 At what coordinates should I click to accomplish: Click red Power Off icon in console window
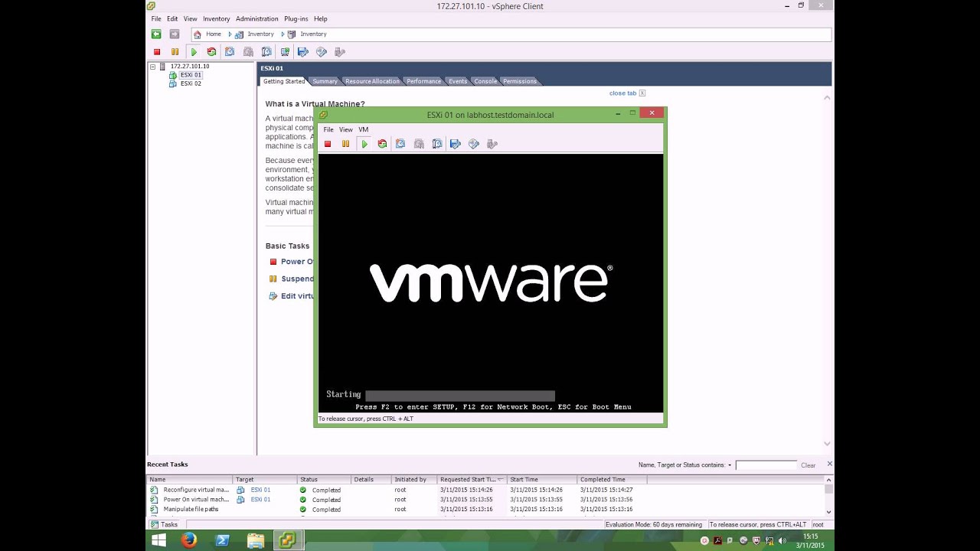click(328, 144)
